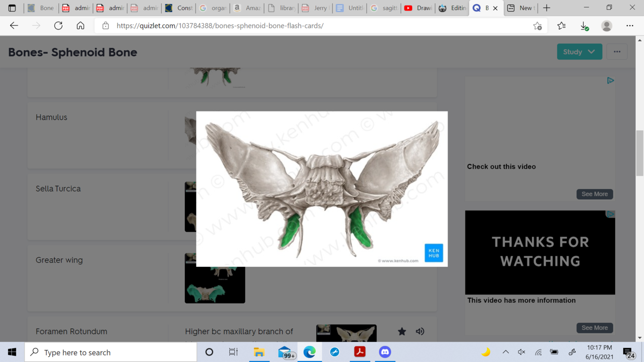Switch to the Drawing YouTube tab
Screen dimensions: 644x362
coord(419,8)
